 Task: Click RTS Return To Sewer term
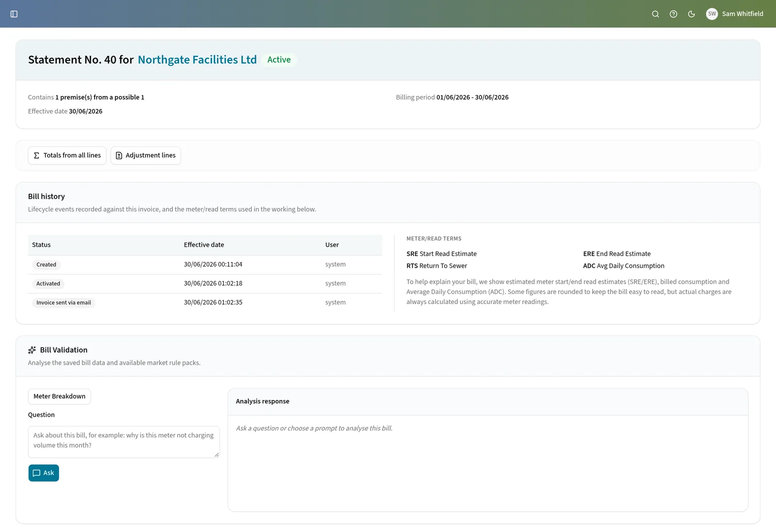pos(436,266)
